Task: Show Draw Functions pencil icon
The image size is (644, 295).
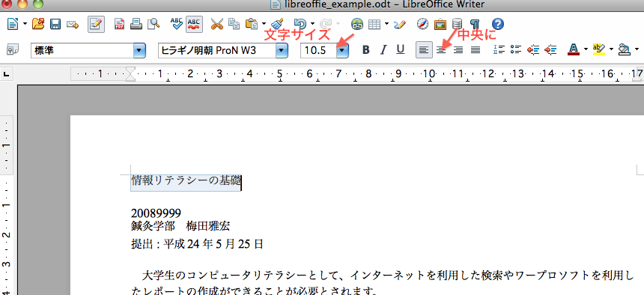Action: click(400, 25)
